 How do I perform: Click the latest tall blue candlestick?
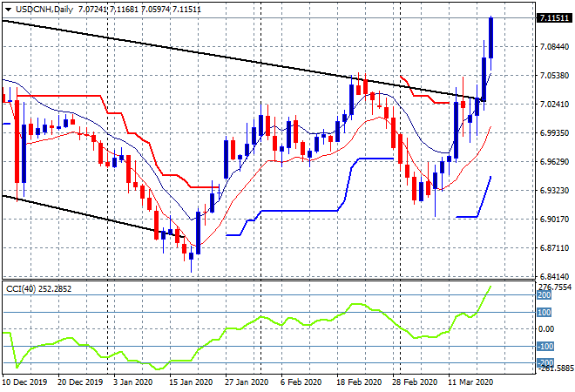coord(491,37)
